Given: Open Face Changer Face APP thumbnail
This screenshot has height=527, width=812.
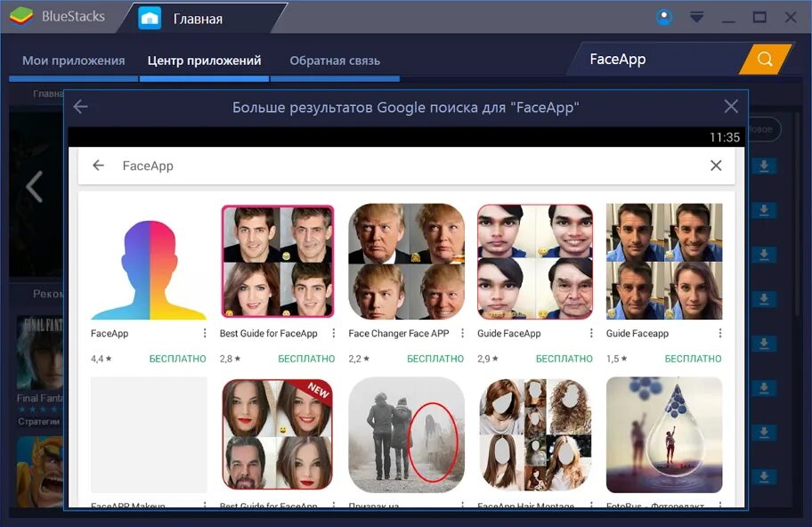Looking at the screenshot, I should click(x=407, y=262).
